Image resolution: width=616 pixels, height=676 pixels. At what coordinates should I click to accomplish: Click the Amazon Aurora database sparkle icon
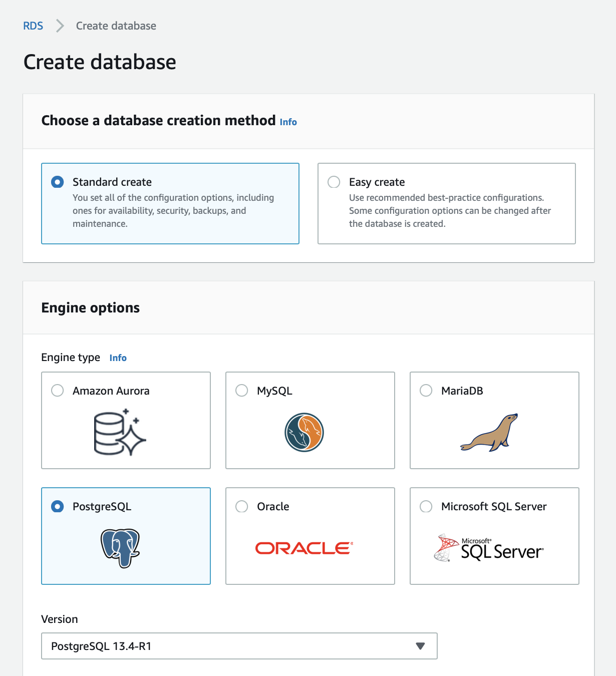pos(120,433)
